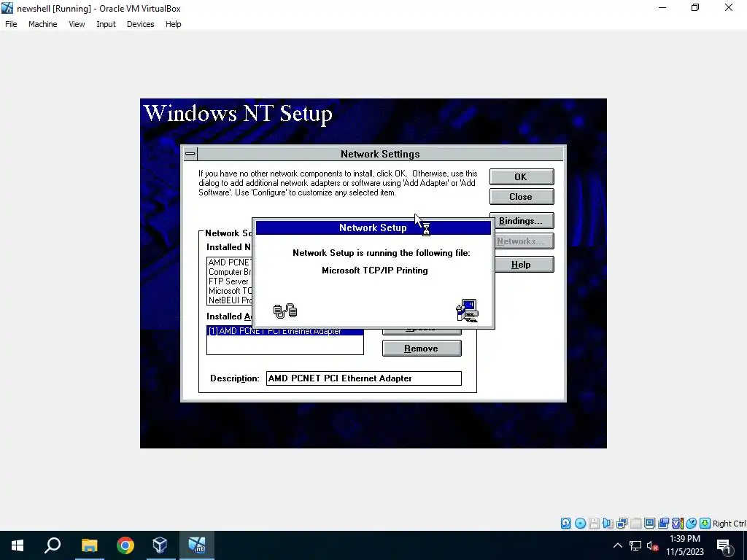Click the network cable icon in Network Setup
The image size is (747, 560).
285,311
